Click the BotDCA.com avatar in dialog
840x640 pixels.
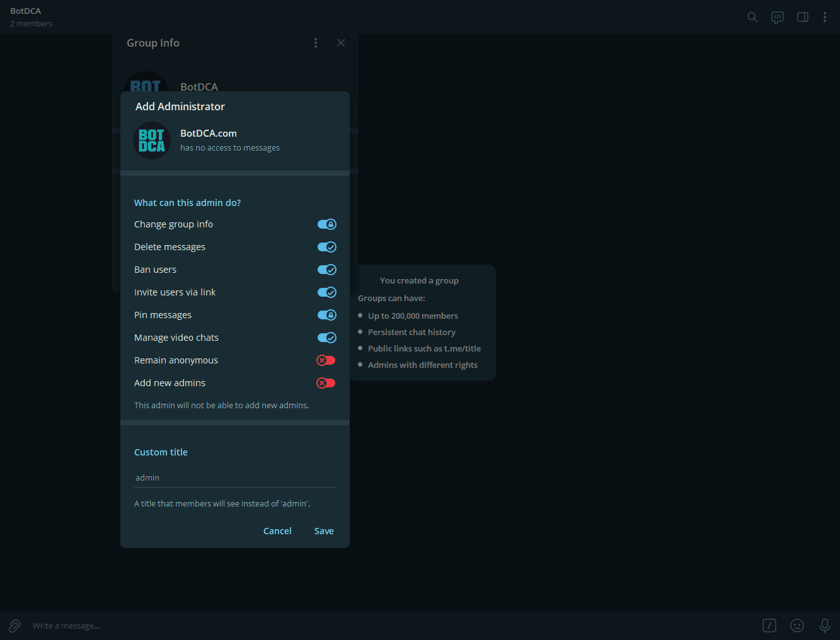152,140
